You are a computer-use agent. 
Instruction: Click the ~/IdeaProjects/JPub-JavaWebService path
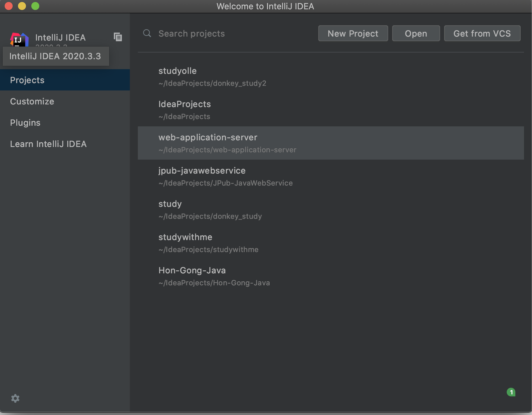point(226,183)
